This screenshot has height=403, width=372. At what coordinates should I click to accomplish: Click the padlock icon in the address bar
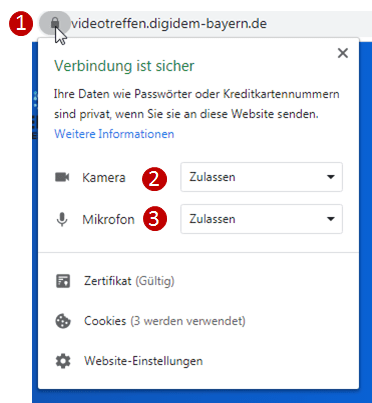click(55, 23)
